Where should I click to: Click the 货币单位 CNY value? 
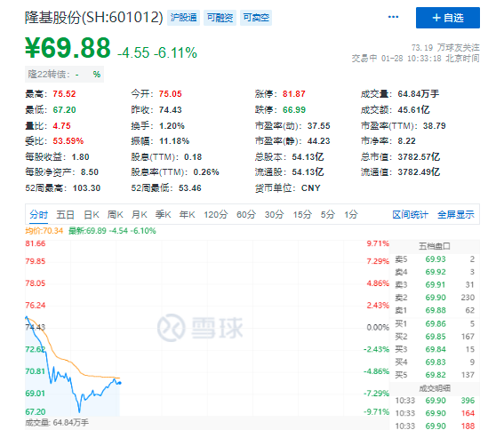point(311,188)
